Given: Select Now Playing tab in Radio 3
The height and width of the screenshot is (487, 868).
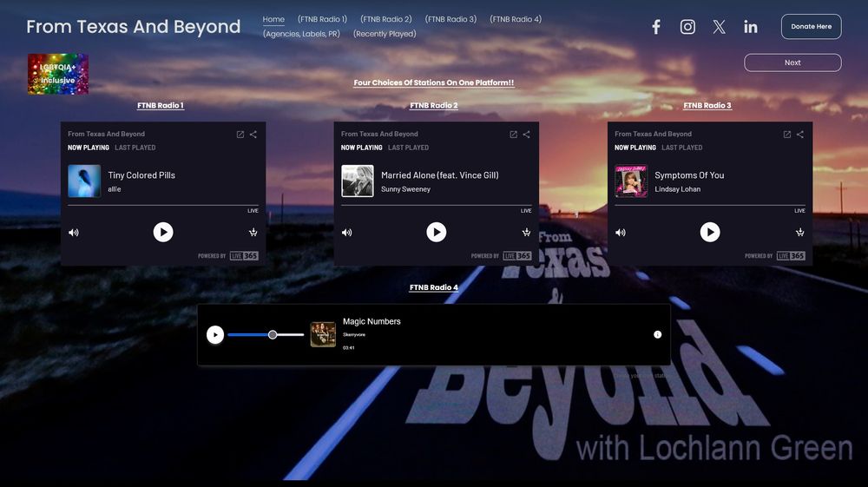Looking at the screenshot, I should click(x=635, y=148).
